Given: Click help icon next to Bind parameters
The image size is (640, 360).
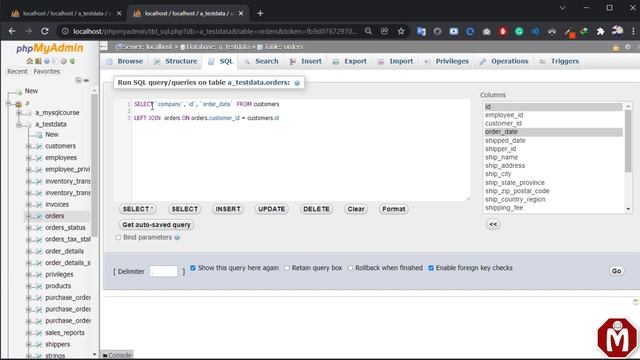Looking at the screenshot, I should (177, 238).
